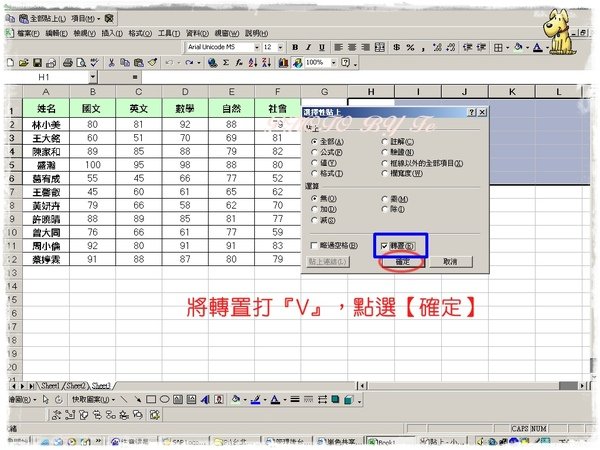Select the Rectangle drawing tool

(151, 399)
